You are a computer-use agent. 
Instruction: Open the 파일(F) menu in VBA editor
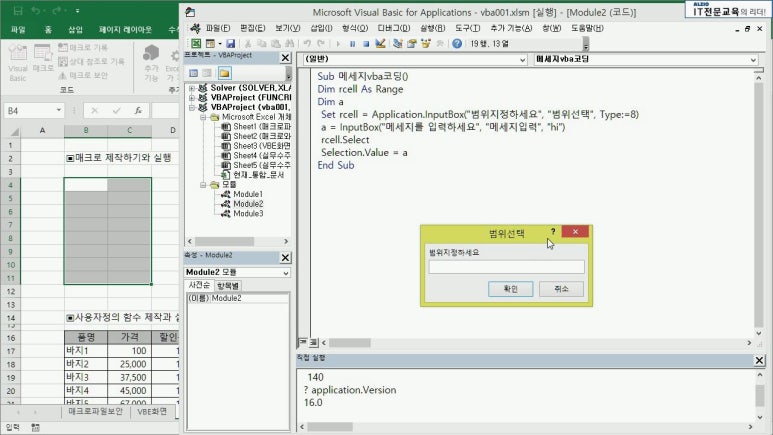point(218,28)
